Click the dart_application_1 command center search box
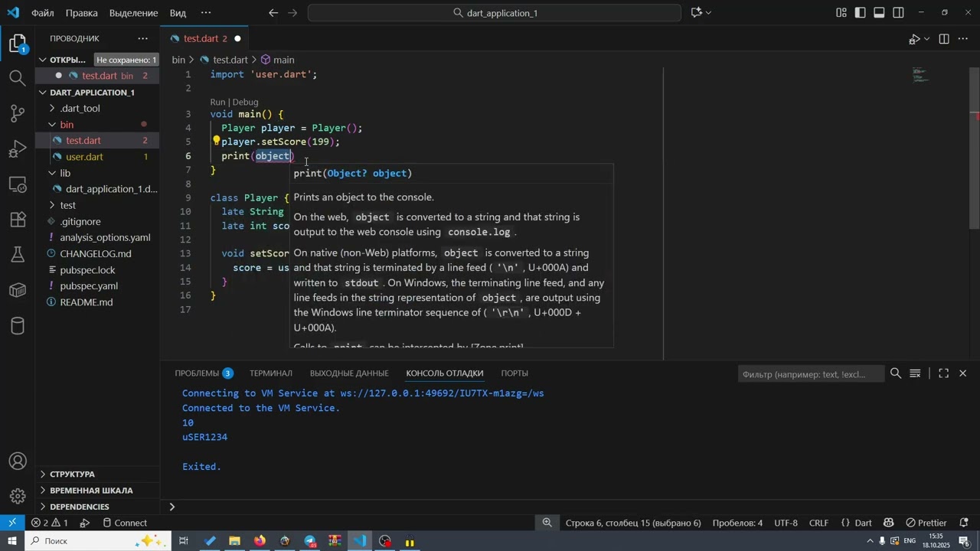The image size is (980, 551). 495,13
